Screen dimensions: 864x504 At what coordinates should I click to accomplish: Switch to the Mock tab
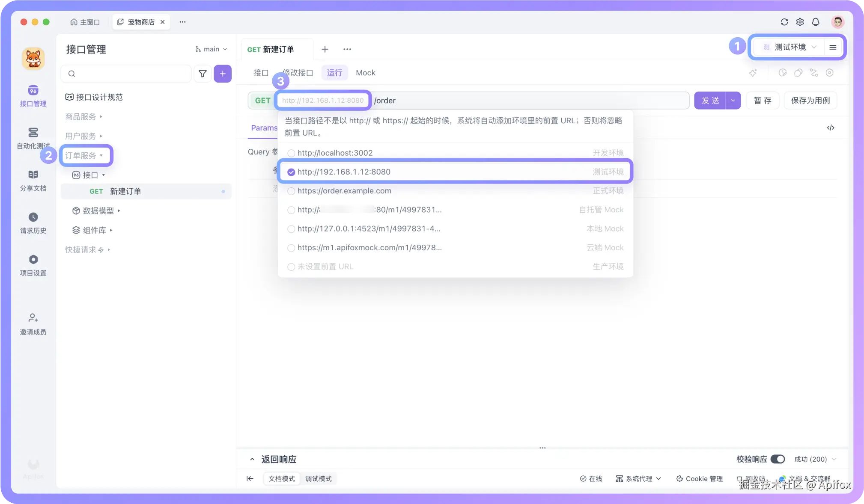click(365, 73)
